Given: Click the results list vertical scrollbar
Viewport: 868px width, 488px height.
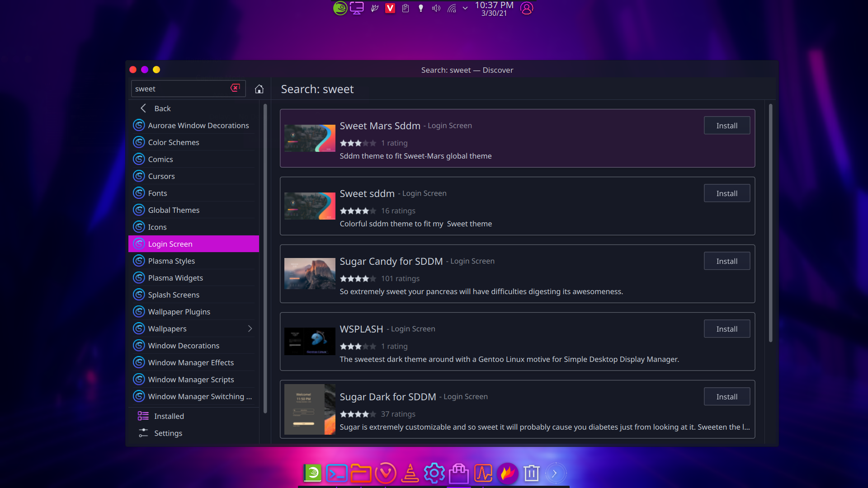Looking at the screenshot, I should click(770, 223).
